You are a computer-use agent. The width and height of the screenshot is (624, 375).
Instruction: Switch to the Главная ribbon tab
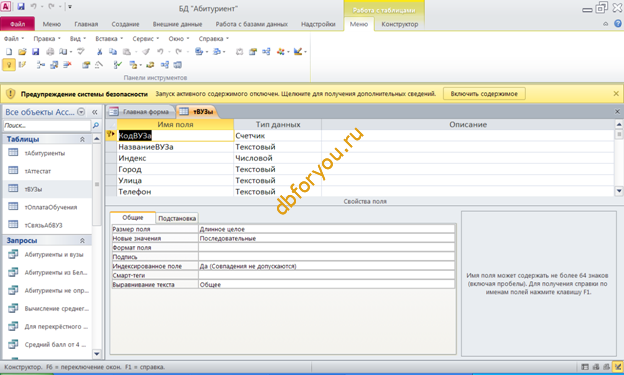(86, 24)
